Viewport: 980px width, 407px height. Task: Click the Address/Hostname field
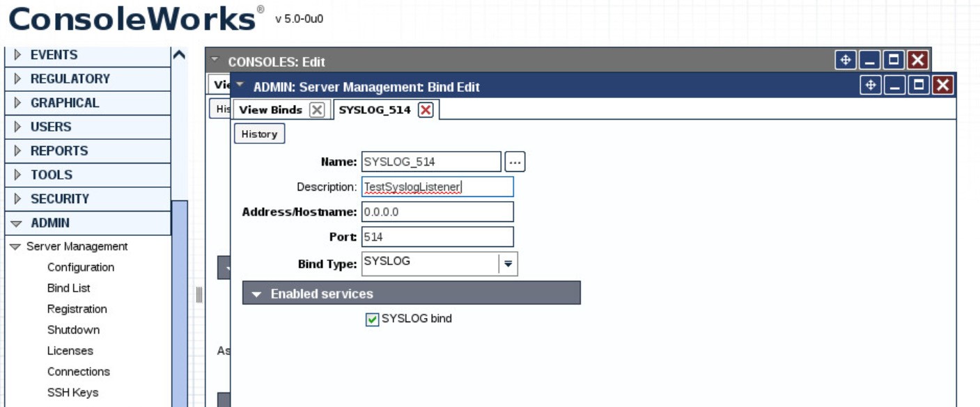[x=437, y=212]
